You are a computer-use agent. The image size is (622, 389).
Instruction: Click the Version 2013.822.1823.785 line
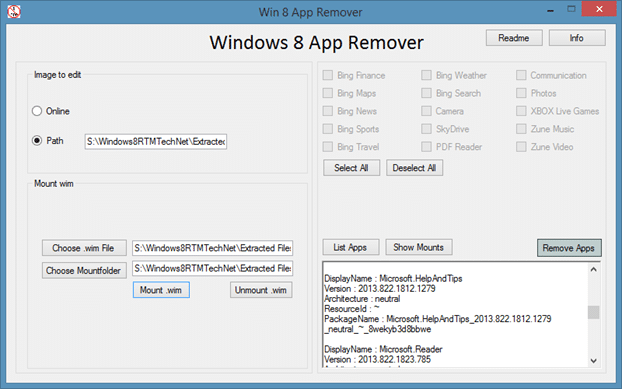pyautogui.click(x=377, y=360)
